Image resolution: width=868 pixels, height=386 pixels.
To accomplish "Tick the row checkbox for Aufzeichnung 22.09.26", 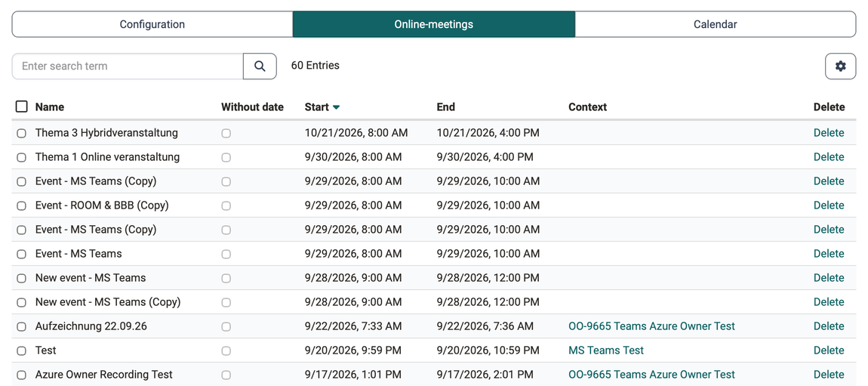I will click(x=22, y=326).
